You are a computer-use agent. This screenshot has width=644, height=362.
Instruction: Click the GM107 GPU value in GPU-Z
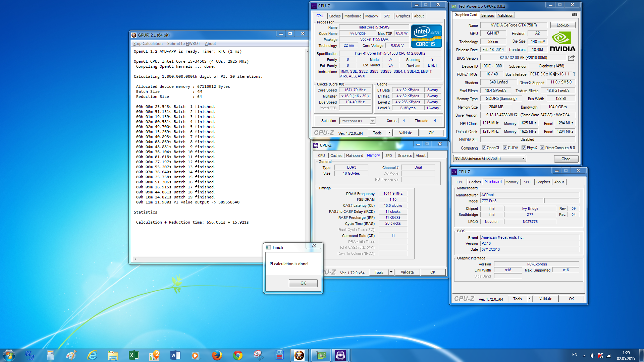tap(493, 33)
